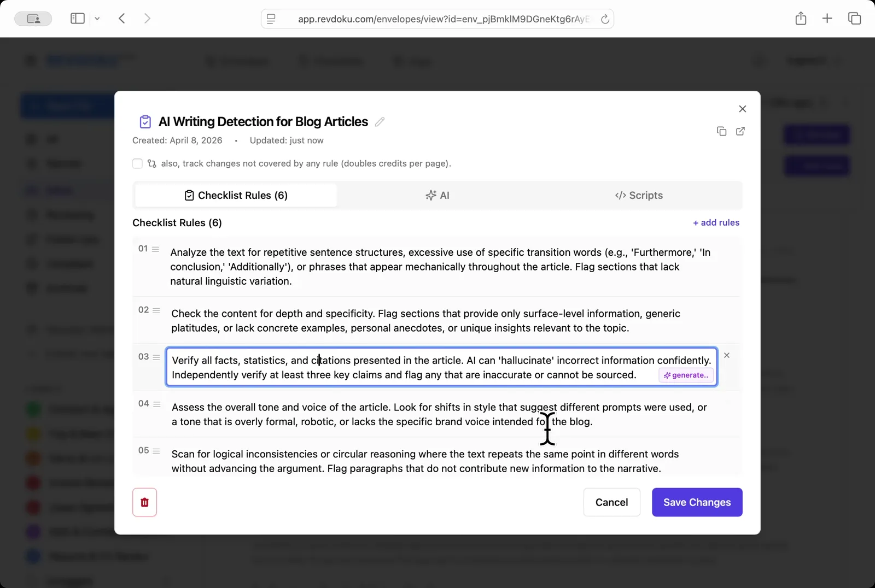Image resolution: width=875 pixels, height=588 pixels.
Task: Switch to the AI tab
Action: [437, 195]
